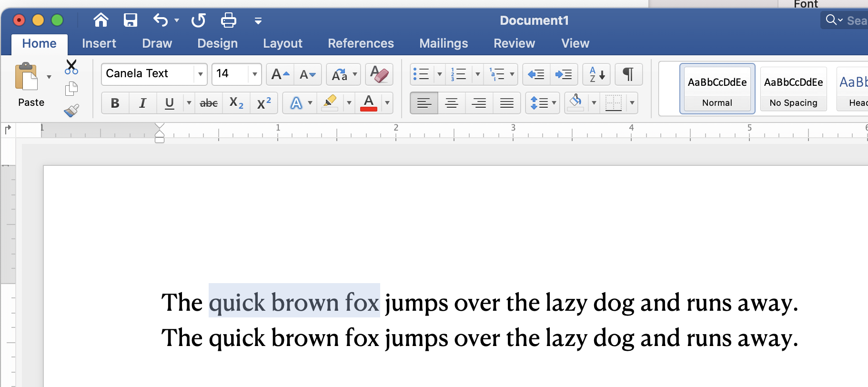Viewport: 868px width, 387px height.
Task: Decrease font size
Action: click(308, 74)
